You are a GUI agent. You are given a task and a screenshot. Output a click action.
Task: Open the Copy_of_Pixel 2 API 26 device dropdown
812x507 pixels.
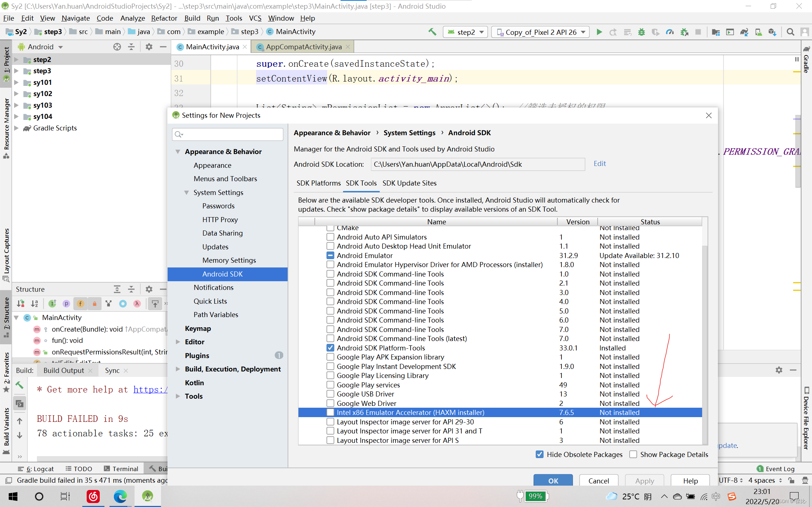point(540,32)
